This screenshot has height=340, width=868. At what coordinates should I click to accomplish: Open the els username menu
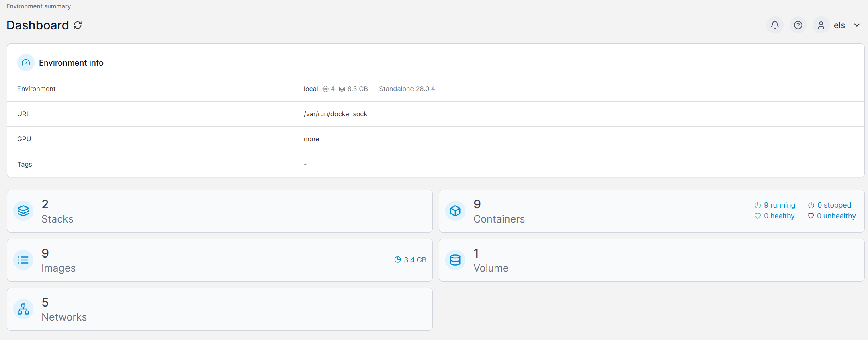click(x=839, y=25)
